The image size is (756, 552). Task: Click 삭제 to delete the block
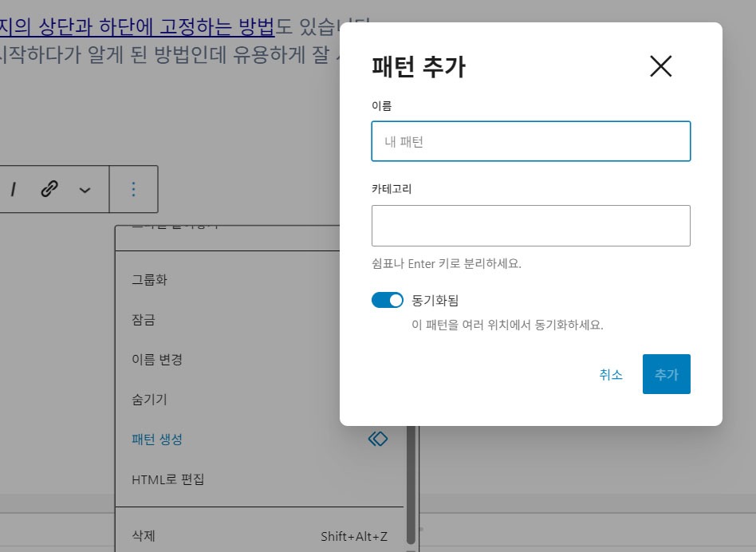click(x=144, y=536)
